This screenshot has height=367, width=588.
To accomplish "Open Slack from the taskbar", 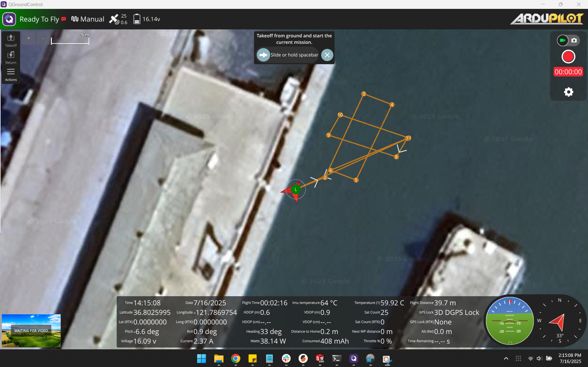I will 286,358.
